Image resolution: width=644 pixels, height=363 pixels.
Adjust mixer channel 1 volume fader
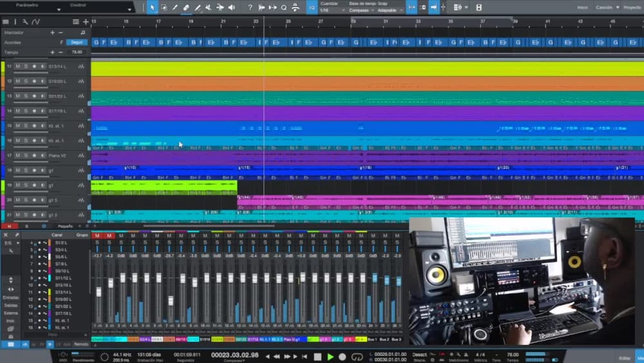point(99,292)
